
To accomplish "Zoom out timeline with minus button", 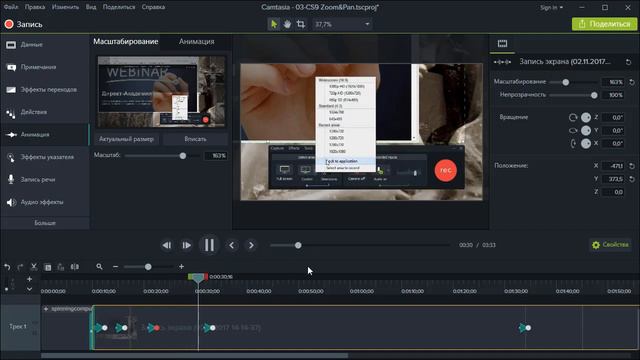I will [x=116, y=267].
